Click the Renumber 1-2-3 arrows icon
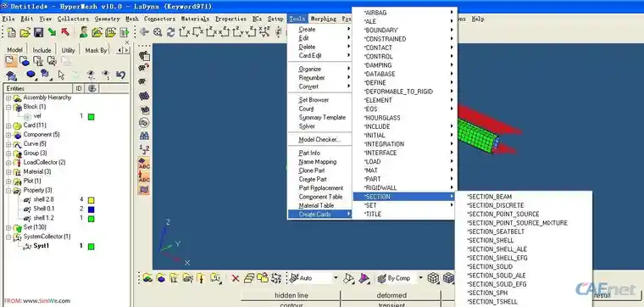 (x=276, y=278)
